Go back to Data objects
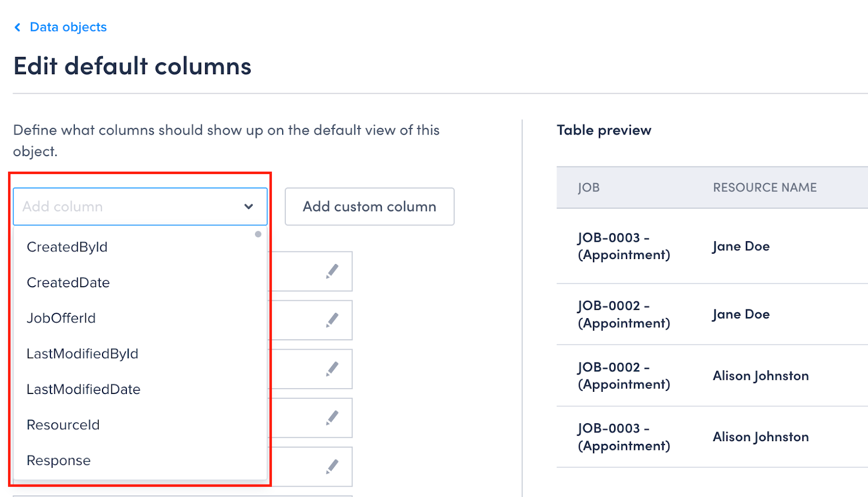868x497 pixels. [x=68, y=27]
